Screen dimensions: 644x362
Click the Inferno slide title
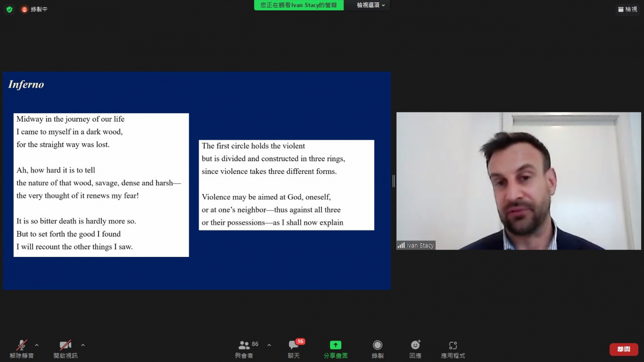point(26,85)
